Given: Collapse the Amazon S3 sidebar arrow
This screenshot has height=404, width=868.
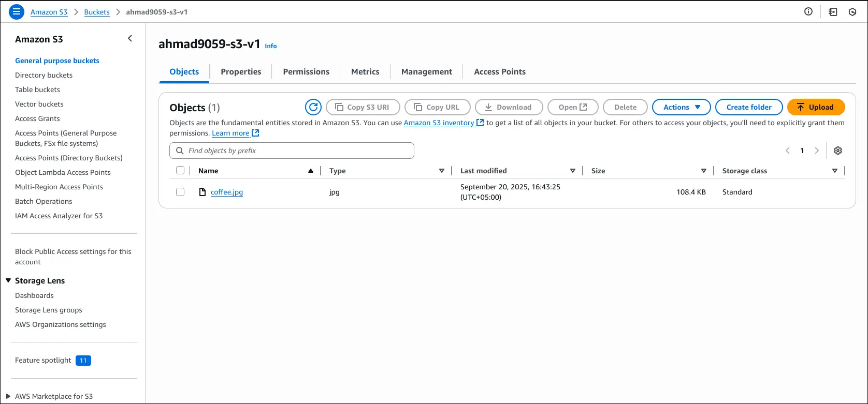Looking at the screenshot, I should [x=130, y=39].
